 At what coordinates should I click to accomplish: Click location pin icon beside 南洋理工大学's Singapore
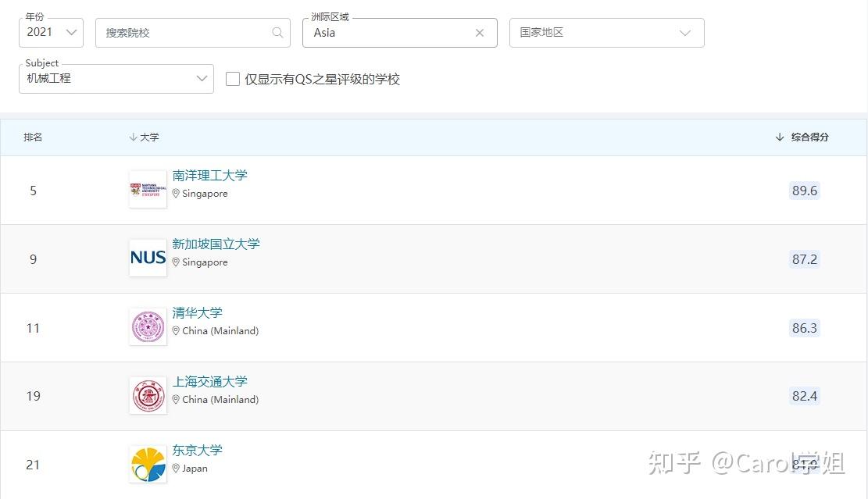(x=176, y=193)
